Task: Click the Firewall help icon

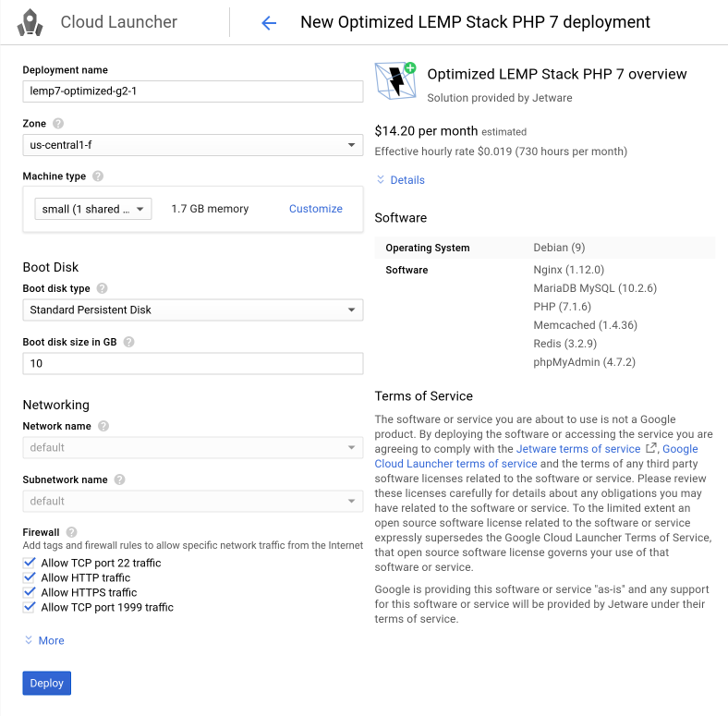Action: 72,532
